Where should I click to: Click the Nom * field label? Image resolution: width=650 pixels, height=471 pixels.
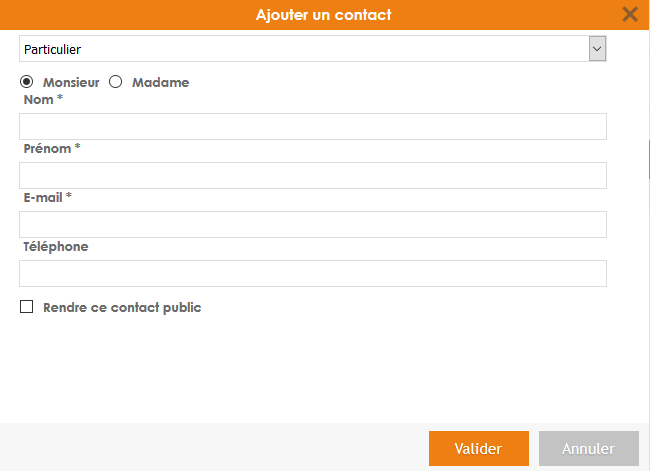pos(37,100)
